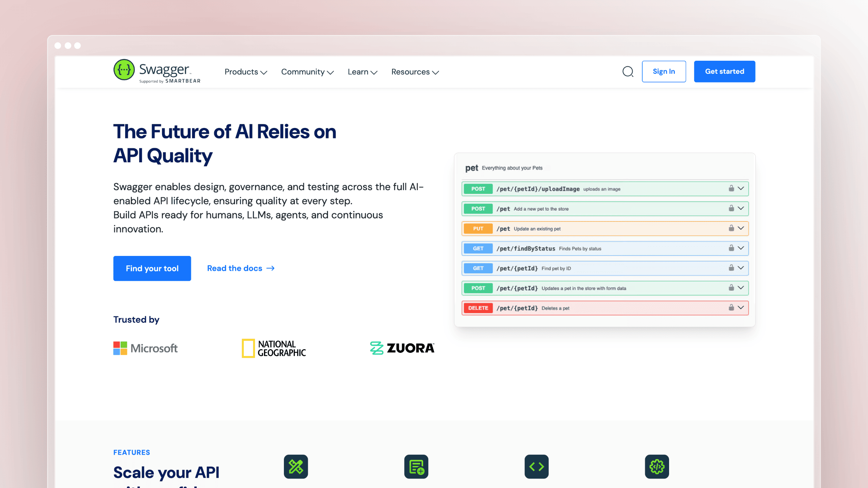Click the 'Add a new pet to the store' text
Viewport: 868px width, 488px height.
[541, 209]
